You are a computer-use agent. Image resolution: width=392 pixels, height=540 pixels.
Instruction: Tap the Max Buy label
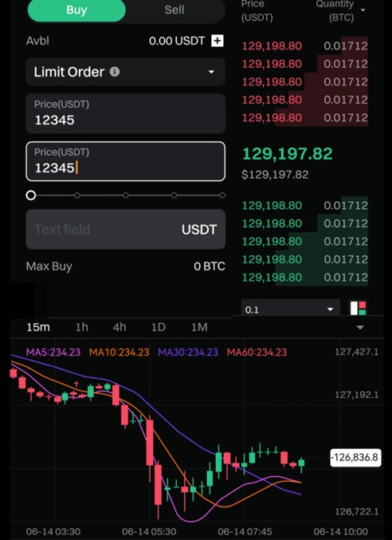pos(49,266)
